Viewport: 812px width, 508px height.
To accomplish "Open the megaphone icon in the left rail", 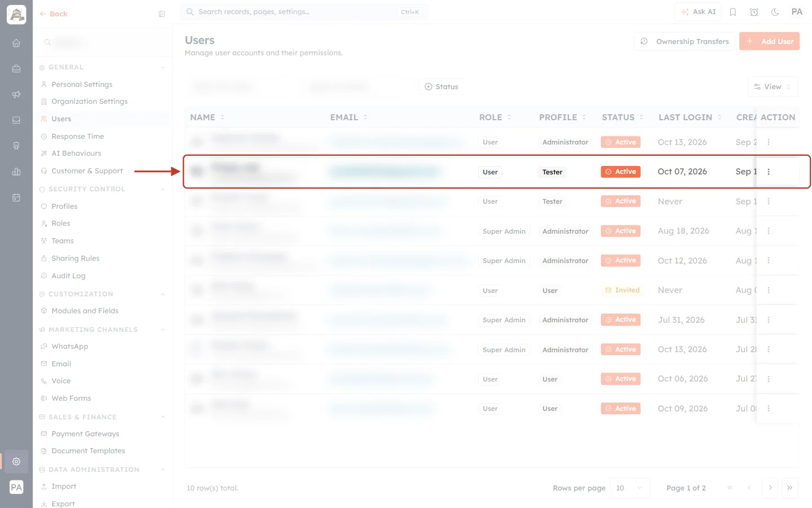I will click(x=16, y=94).
